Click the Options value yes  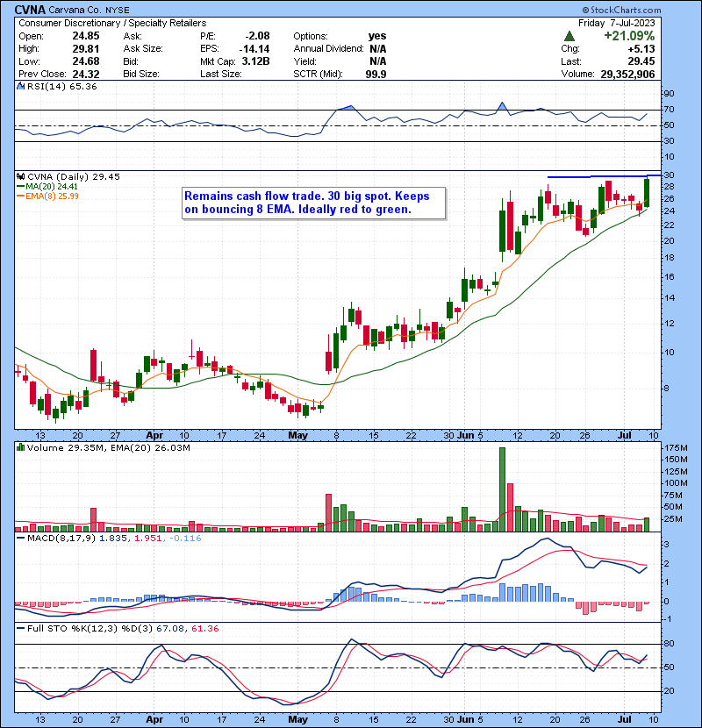pyautogui.click(x=377, y=36)
